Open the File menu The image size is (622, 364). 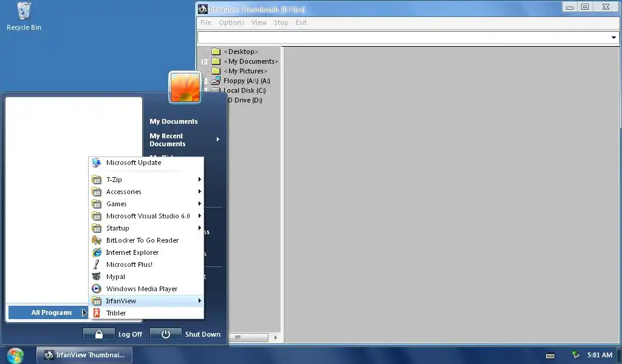206,22
